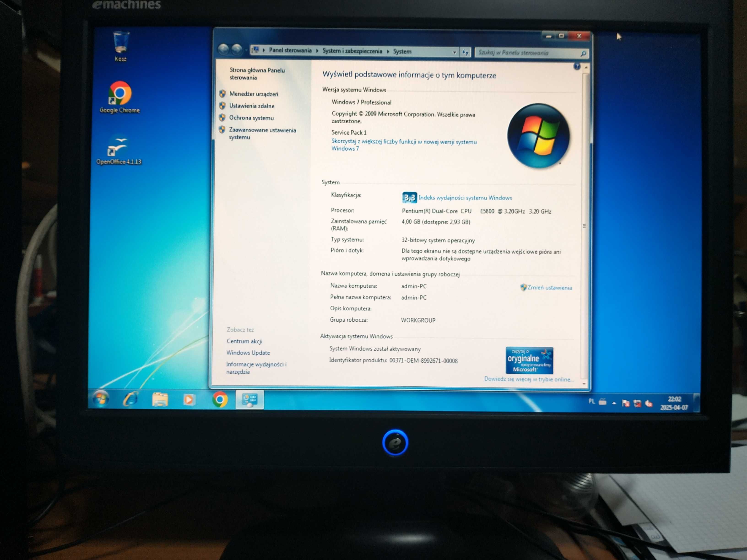Click Dowiedz się więcej w trybie online link
Image resolution: width=747 pixels, height=560 pixels.
coord(529,379)
